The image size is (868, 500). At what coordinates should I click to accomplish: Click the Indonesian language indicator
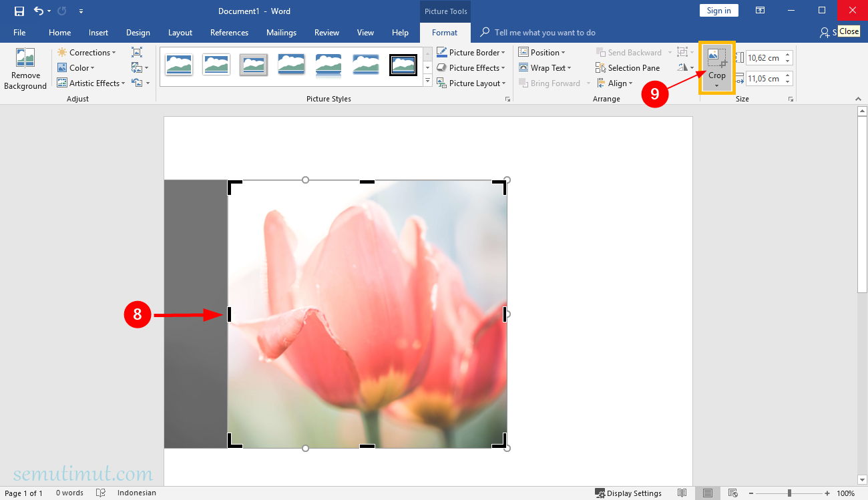[x=136, y=493]
